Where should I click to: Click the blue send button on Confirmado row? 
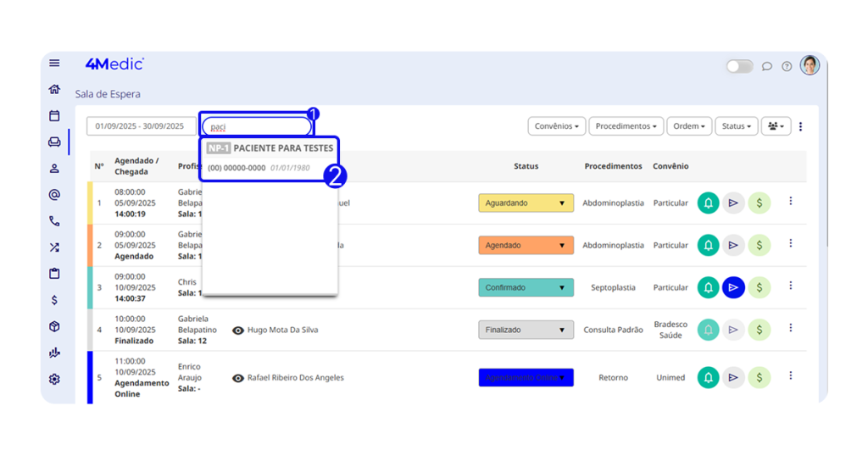tap(734, 288)
